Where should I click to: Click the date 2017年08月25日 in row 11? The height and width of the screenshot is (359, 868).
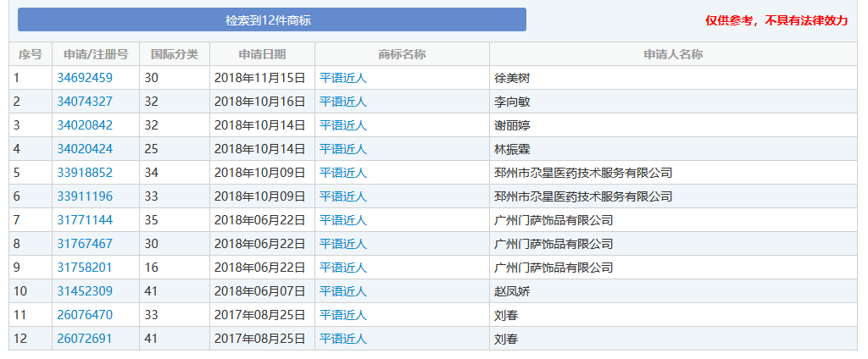260,315
